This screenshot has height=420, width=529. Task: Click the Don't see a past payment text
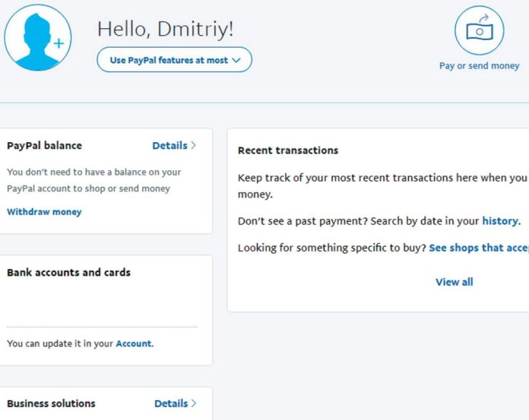[x=301, y=221]
